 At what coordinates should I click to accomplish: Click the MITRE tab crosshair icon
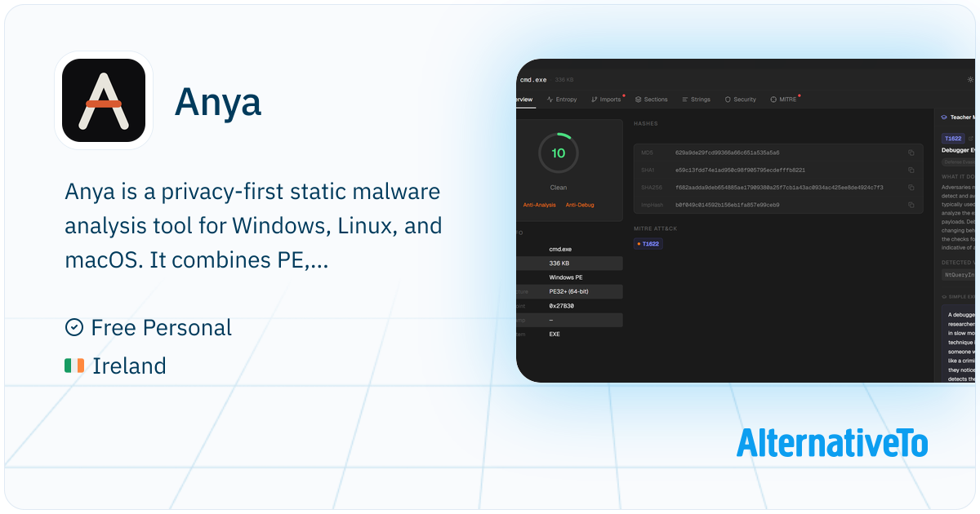773,100
